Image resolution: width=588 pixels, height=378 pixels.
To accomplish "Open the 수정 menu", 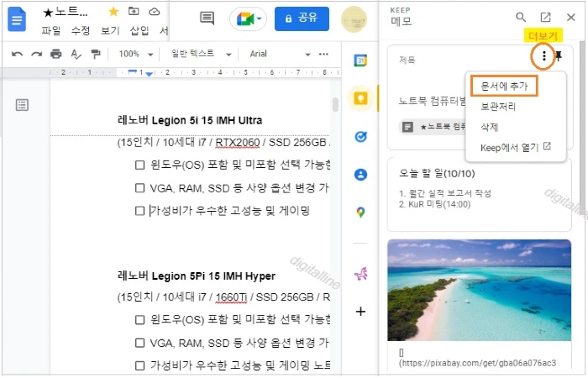I will click(81, 31).
